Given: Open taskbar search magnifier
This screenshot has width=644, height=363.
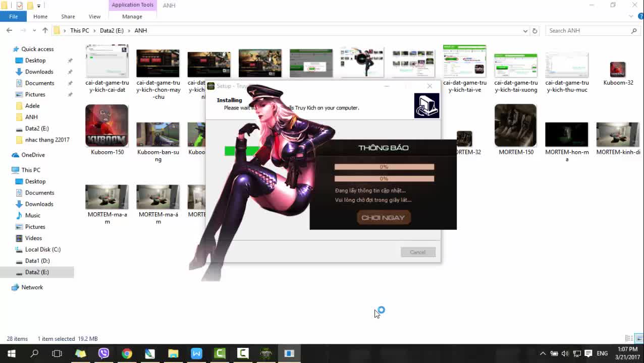Looking at the screenshot, I should [34, 353].
